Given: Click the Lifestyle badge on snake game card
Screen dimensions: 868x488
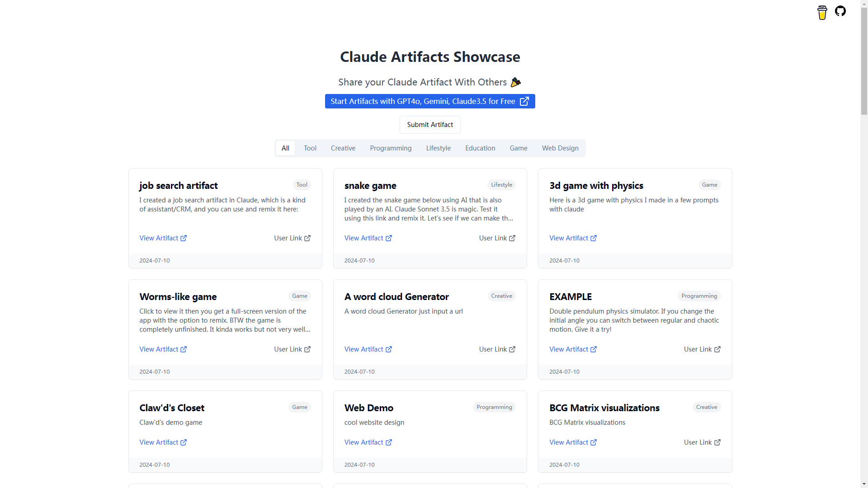Looking at the screenshot, I should (502, 185).
